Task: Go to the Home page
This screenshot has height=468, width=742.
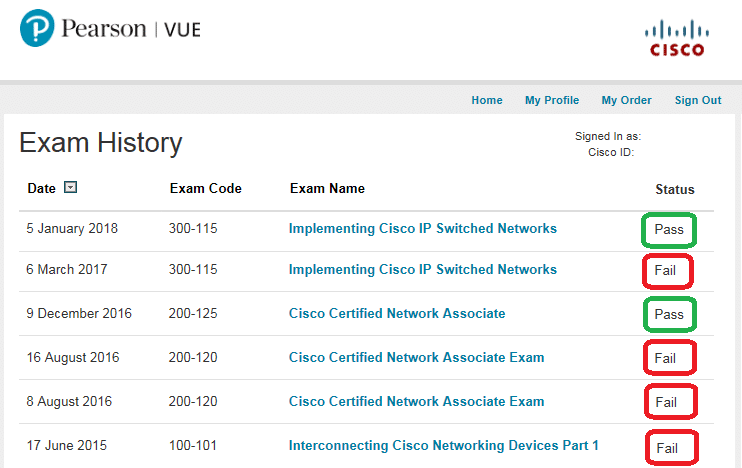Action: click(486, 100)
